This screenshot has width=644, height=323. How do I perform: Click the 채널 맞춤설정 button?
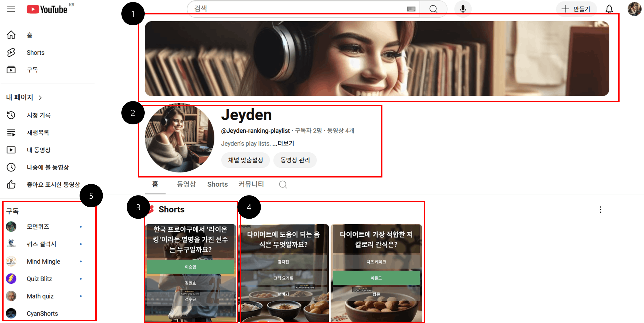(x=245, y=160)
